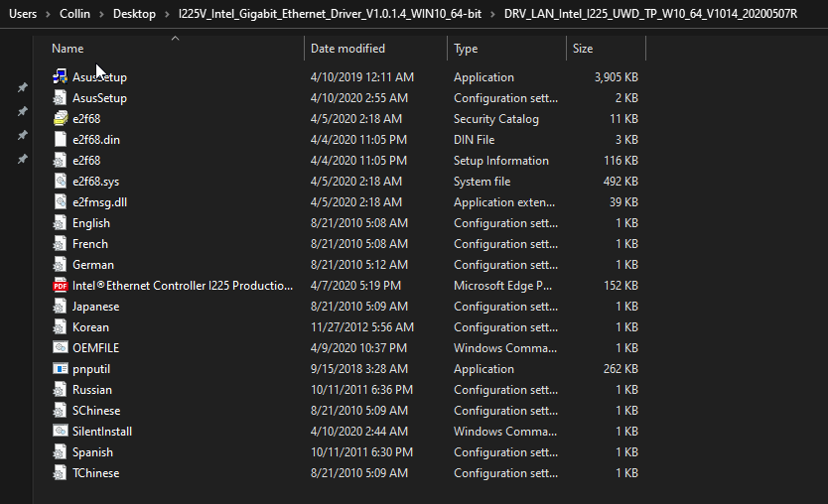Click the 152 KB size value

tap(621, 286)
